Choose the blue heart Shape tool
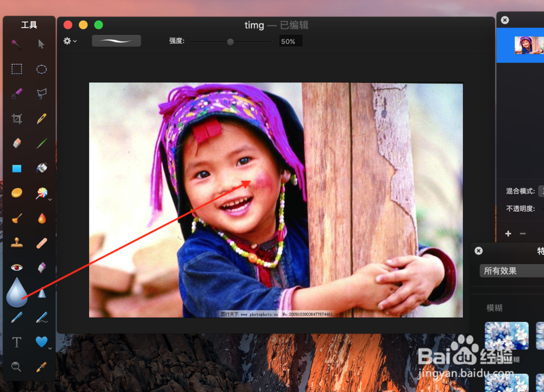This screenshot has width=544, height=392. [41, 342]
